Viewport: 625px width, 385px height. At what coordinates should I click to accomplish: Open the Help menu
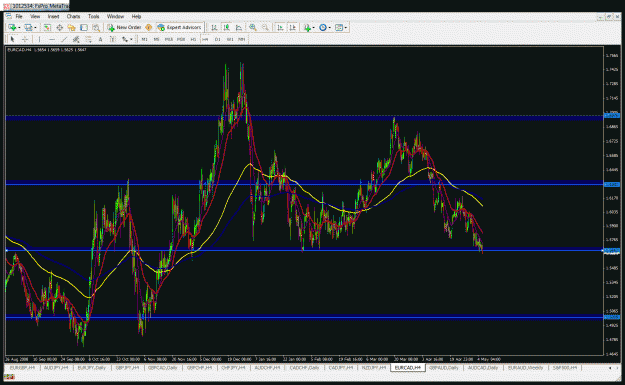(x=136, y=16)
